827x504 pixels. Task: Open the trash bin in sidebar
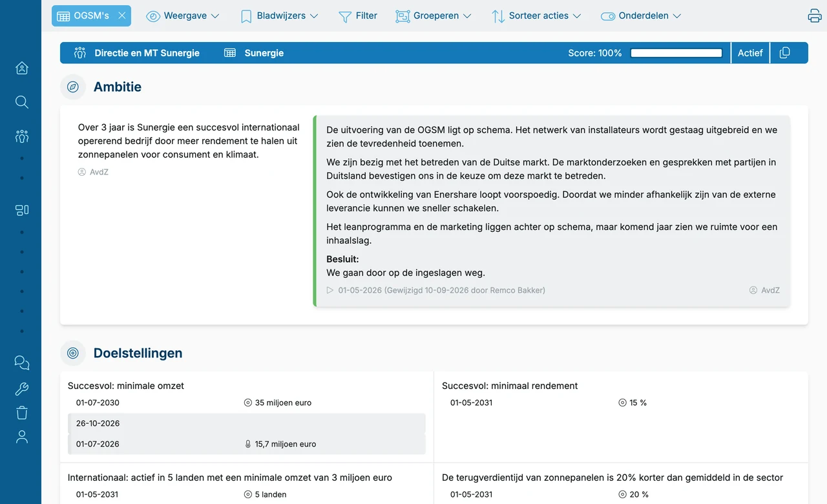click(x=22, y=412)
